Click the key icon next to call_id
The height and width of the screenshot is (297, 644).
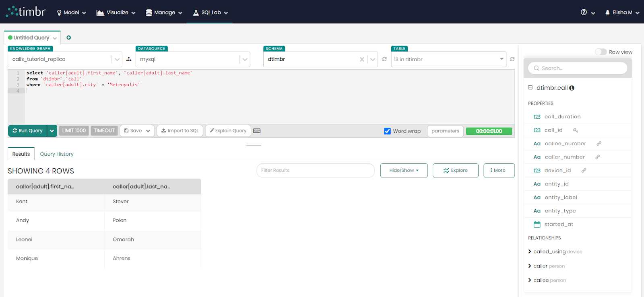coord(576,130)
